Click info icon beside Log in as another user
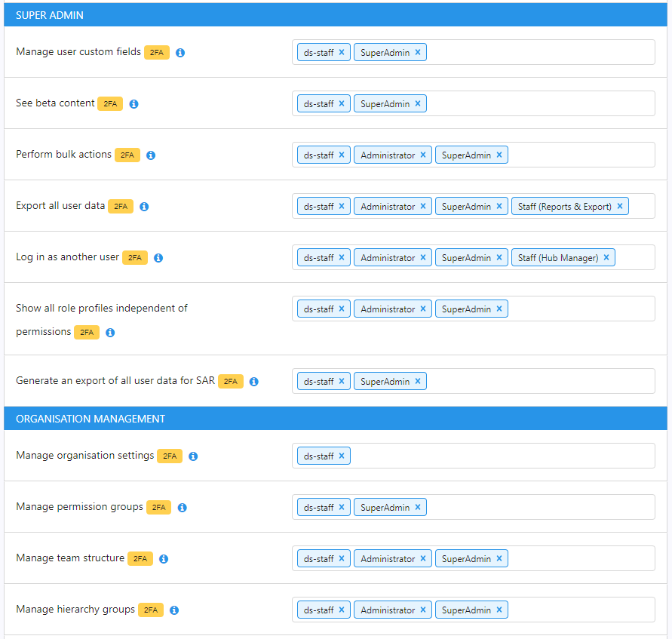This screenshot has width=672, height=639. point(158,257)
